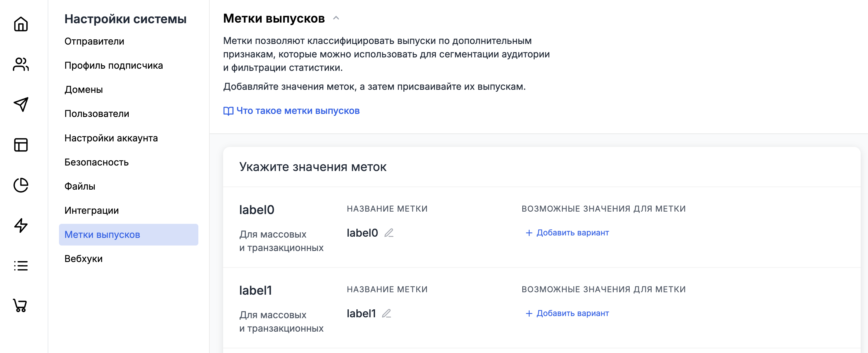
Task: Open subscribers (people) icon in sidebar
Action: (x=20, y=64)
